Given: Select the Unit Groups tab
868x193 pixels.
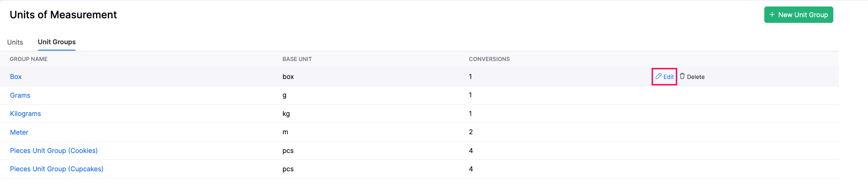Looking at the screenshot, I should point(56,42).
